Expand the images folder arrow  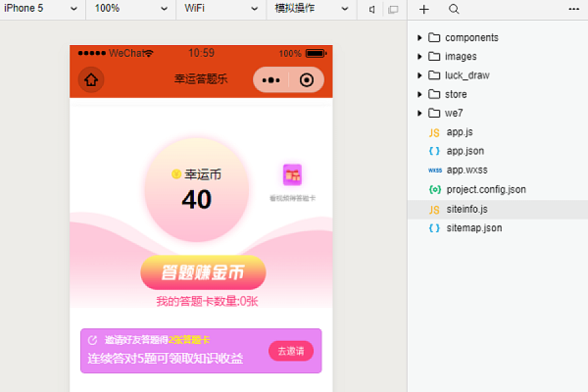(x=419, y=56)
